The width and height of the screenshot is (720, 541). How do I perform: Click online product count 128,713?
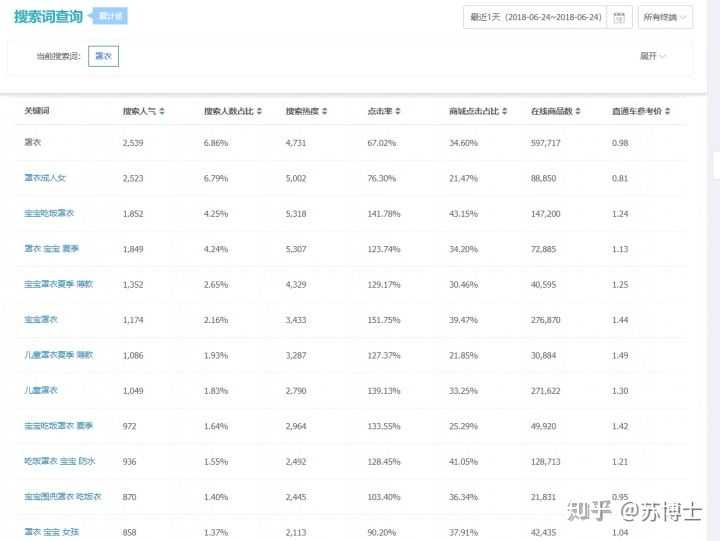546,462
